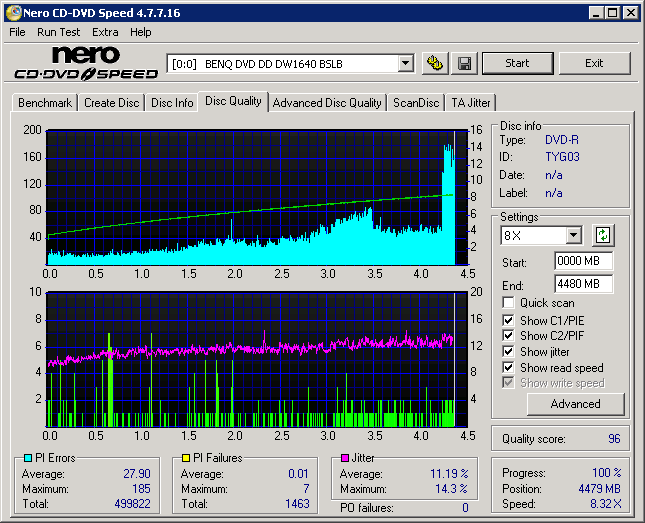The height and width of the screenshot is (523, 645).
Task: Click the PI Errors total 499822
Action: click(132, 504)
